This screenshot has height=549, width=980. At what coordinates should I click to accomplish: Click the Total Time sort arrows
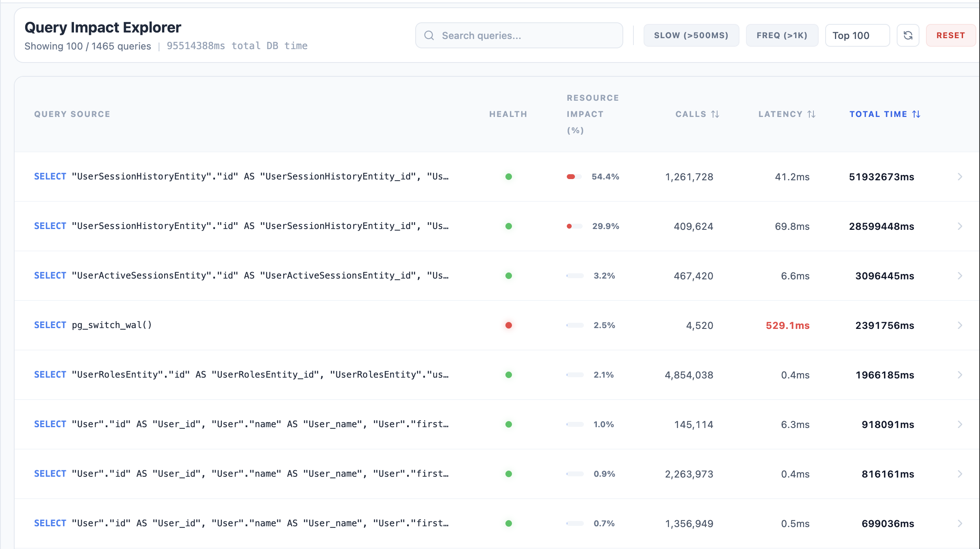916,114
